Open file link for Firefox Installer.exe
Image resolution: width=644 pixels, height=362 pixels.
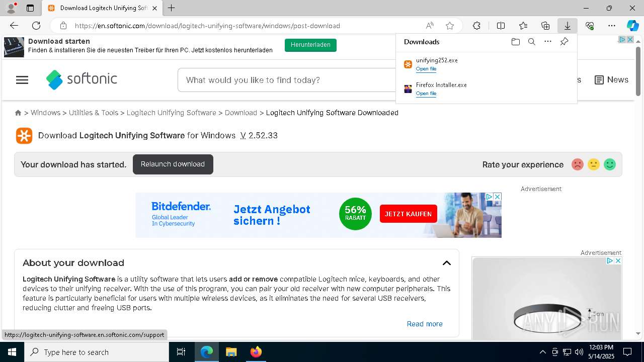(x=426, y=94)
